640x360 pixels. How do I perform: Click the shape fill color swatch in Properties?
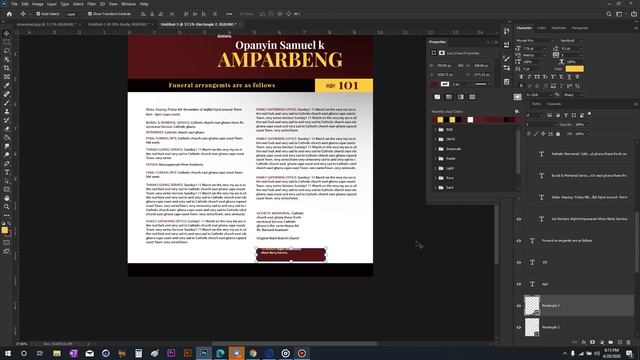tap(433, 84)
